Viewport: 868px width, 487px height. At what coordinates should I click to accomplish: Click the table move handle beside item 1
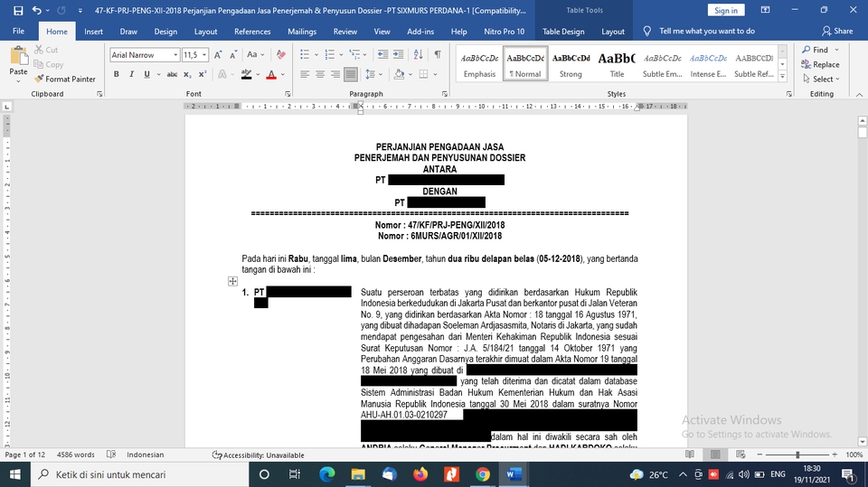click(232, 282)
